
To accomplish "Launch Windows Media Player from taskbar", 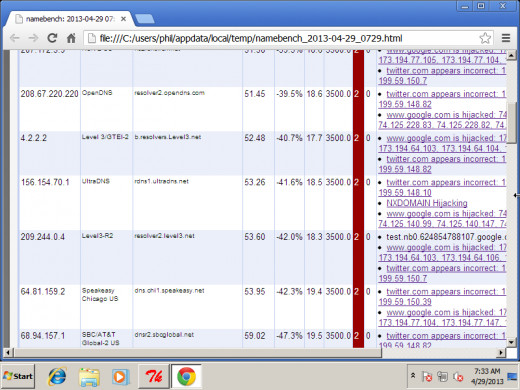I will point(120,377).
